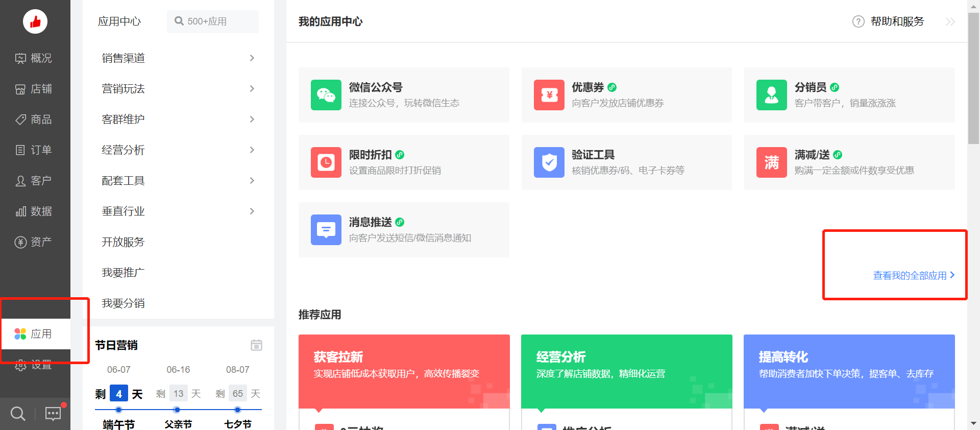Click the calendar icon beside 节日营销
The height and width of the screenshot is (430, 980).
point(256,345)
